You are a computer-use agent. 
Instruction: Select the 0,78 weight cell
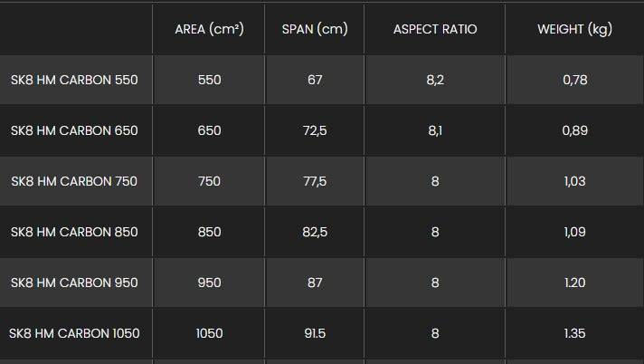click(574, 80)
